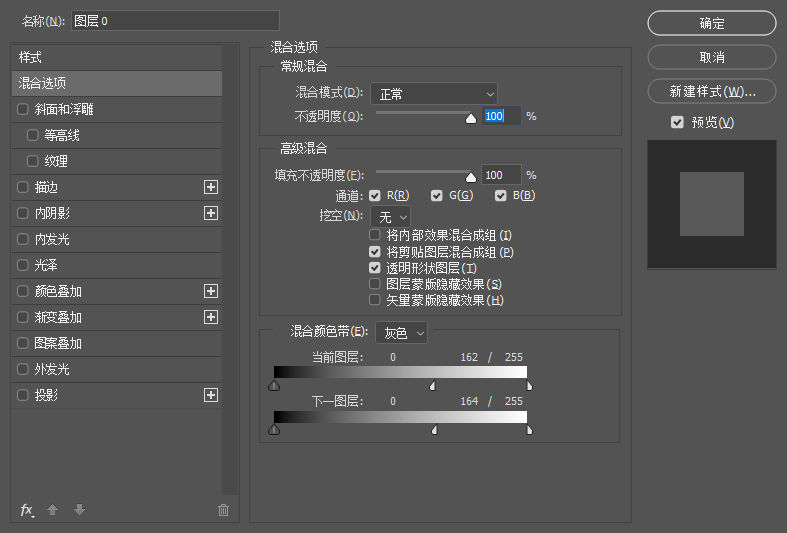Enable the 纹理 checkbox
The width and height of the screenshot is (787, 533).
(x=33, y=161)
